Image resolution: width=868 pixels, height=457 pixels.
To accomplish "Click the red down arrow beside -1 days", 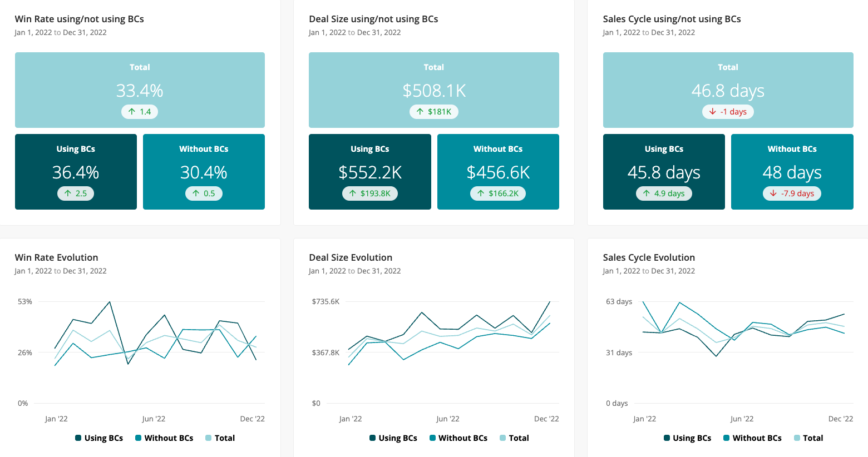I will pyautogui.click(x=713, y=112).
